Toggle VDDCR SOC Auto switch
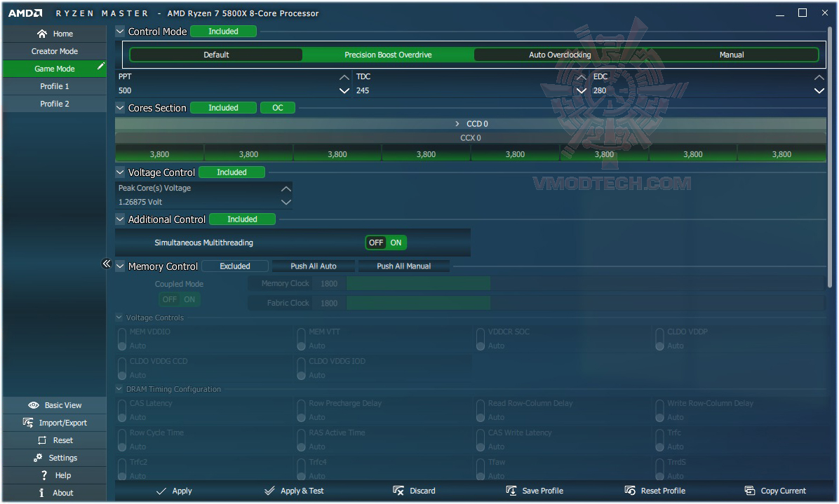Viewport: 839px width, 504px height. coord(481,339)
